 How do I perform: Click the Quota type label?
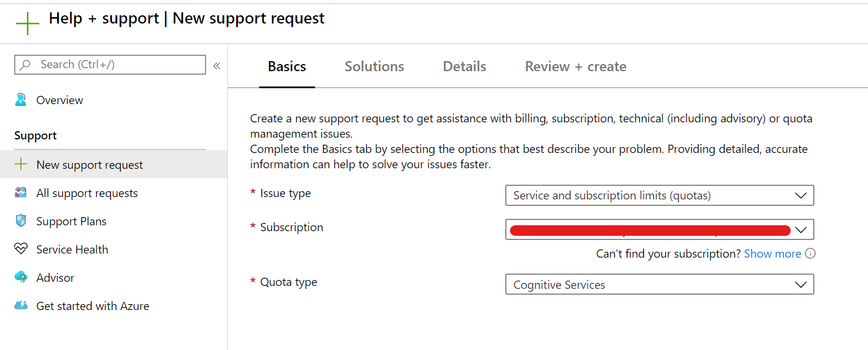(x=289, y=282)
